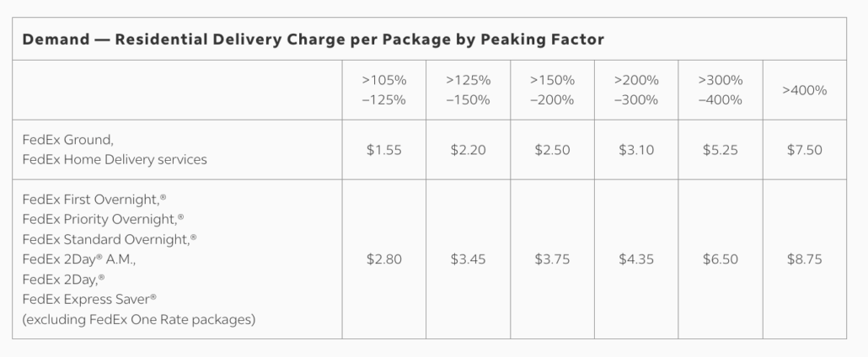The image size is (868, 357).
Task: Select the $1.55 charge cell
Action: click(384, 150)
